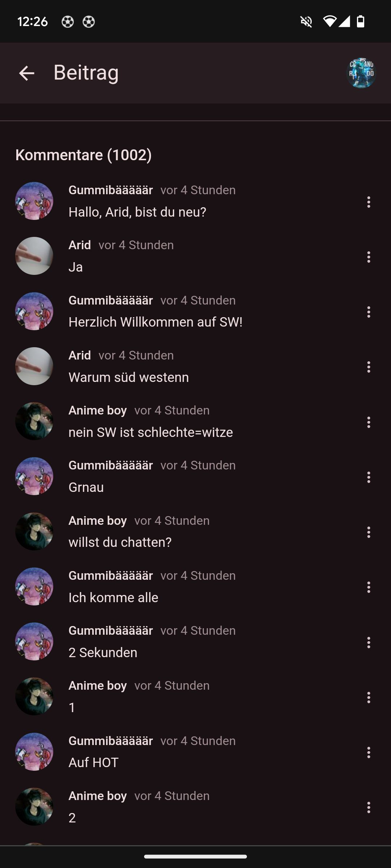The image size is (391, 868).
Task: Tap the Kommentare (1002) heading
Action: tap(84, 155)
